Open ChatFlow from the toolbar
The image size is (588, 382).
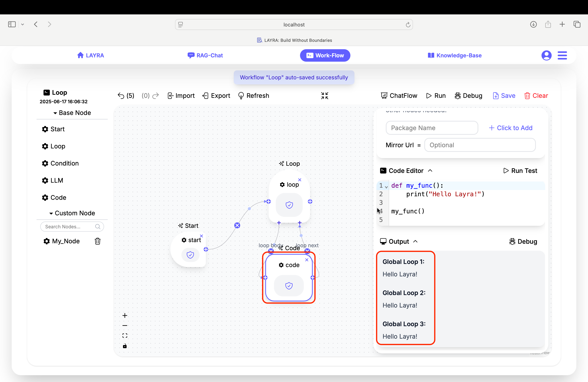pyautogui.click(x=399, y=96)
